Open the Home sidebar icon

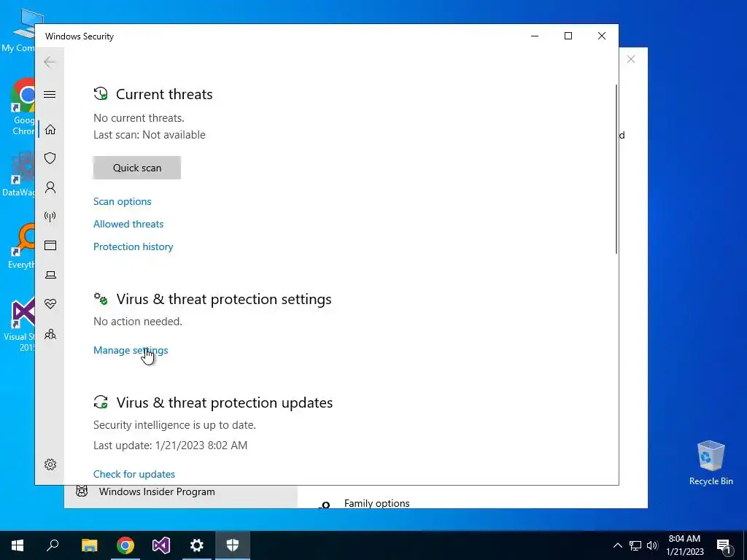pos(50,130)
